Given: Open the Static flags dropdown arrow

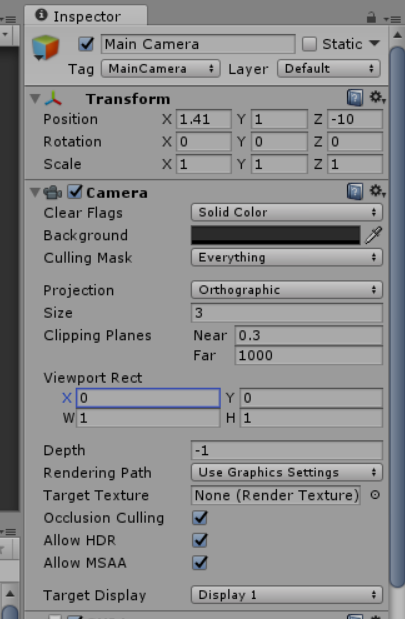Looking at the screenshot, I should coord(375,43).
